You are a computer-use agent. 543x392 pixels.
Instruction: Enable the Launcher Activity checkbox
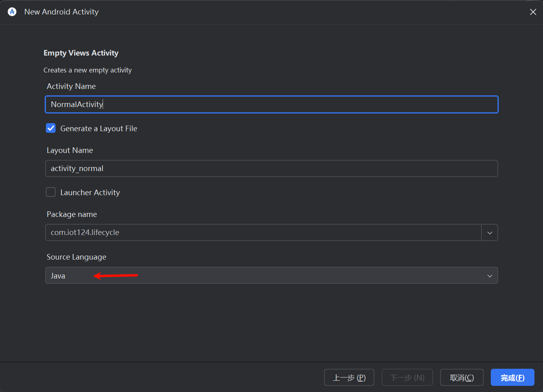click(51, 192)
